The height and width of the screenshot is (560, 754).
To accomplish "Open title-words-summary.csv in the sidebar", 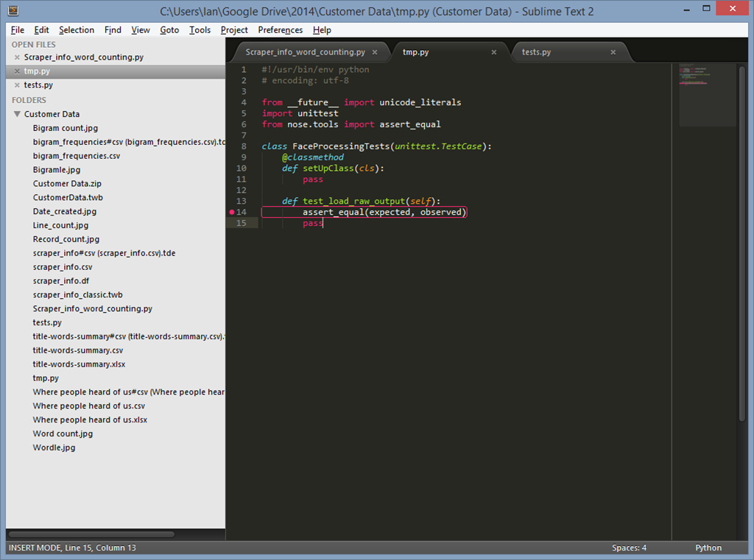I will [78, 350].
